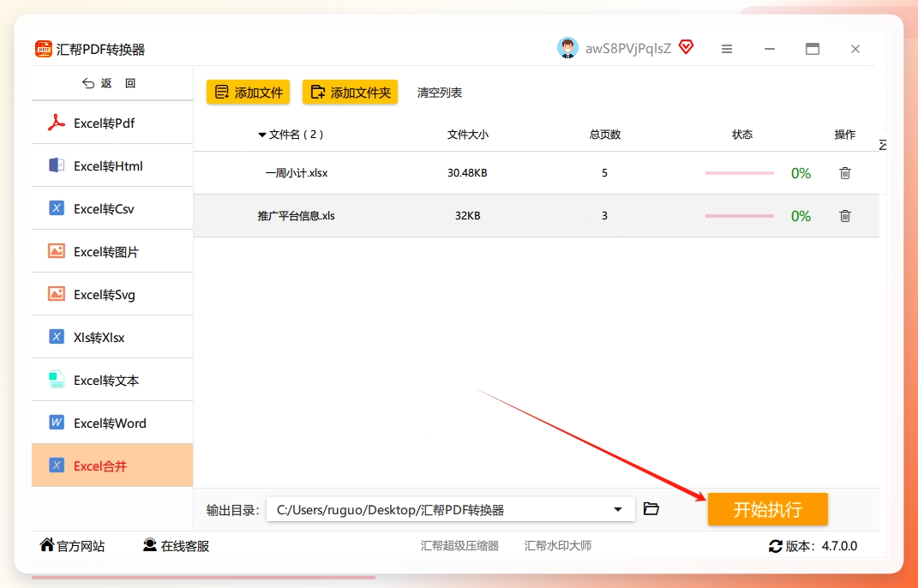This screenshot has width=918, height=588.
Task: Select the Xls转Xlsx converter
Action: coord(112,337)
